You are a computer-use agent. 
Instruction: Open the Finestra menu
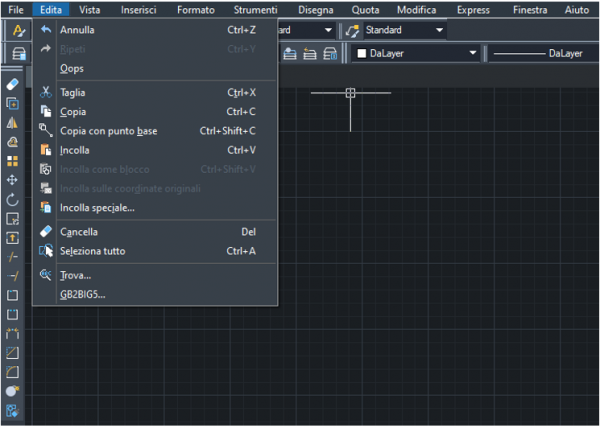tap(530, 10)
